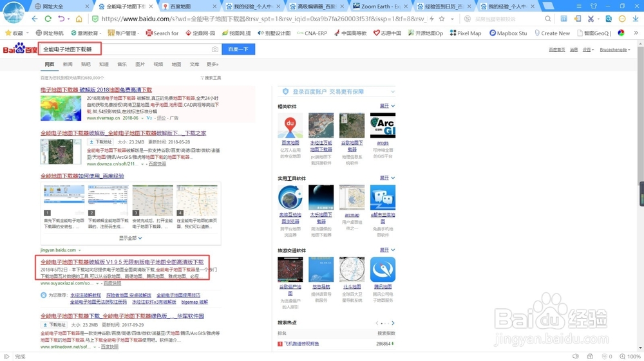
Task: Open the ArcGIS software thumbnail
Action: (383, 125)
